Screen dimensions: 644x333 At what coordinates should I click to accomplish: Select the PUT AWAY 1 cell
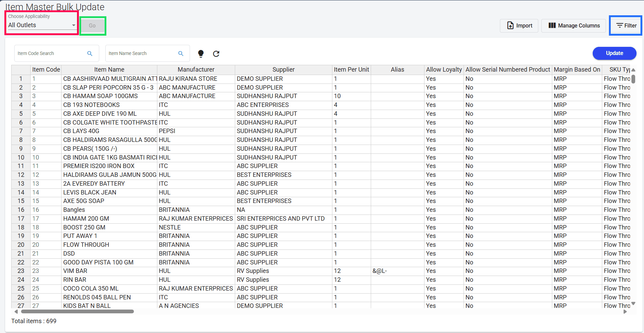[x=109, y=236]
